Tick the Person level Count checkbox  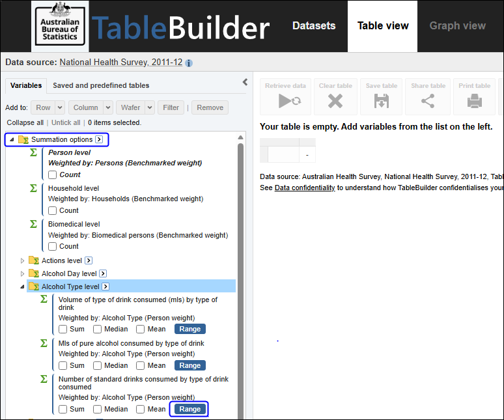point(52,175)
